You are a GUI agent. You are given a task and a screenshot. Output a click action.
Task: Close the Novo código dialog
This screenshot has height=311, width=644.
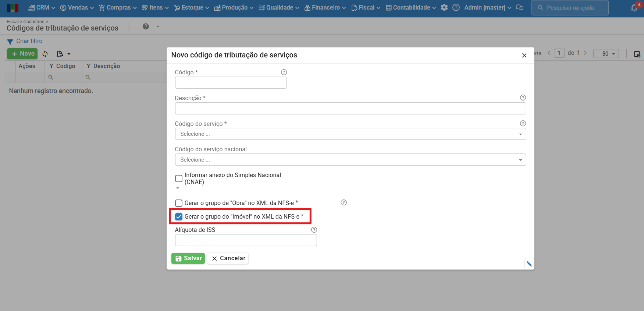(524, 56)
